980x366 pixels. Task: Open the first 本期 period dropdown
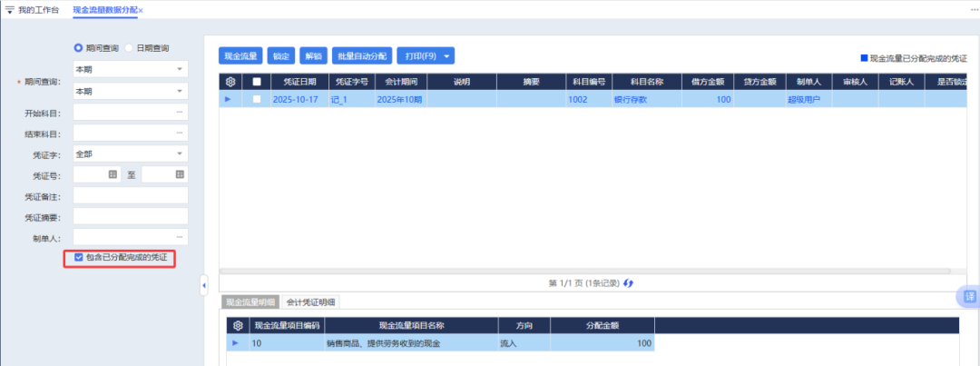click(131, 69)
